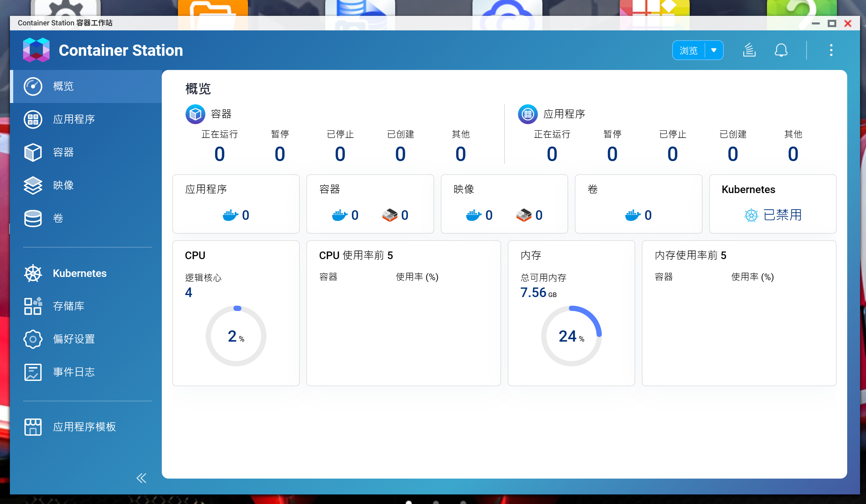The height and width of the screenshot is (504, 866).
Task: Maximize the Container Station window
Action: (832, 23)
